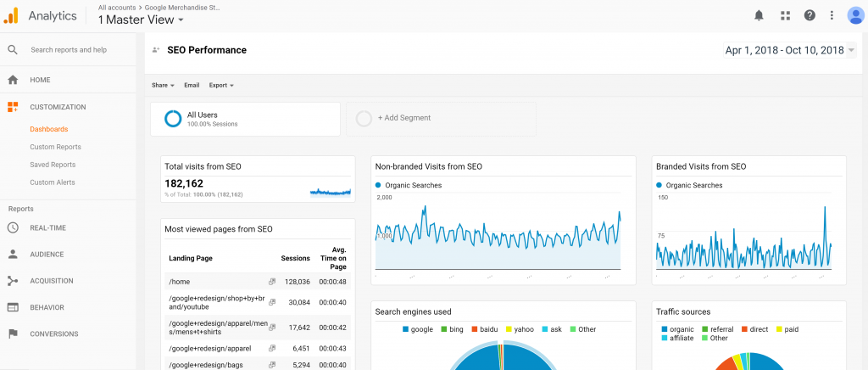Image resolution: width=868 pixels, height=370 pixels.
Task: Click the search magnifier icon
Action: pyautogui.click(x=13, y=50)
